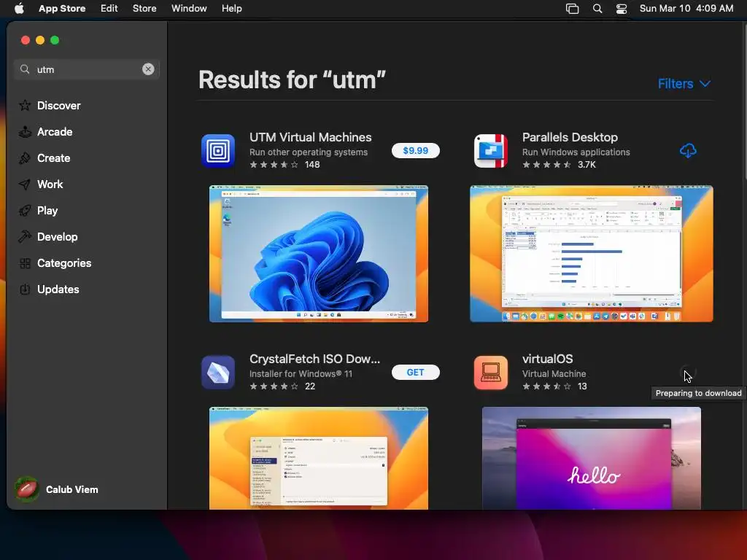Click the Installer for Windows 11 subtitle
This screenshot has width=747, height=560.
[x=301, y=374]
